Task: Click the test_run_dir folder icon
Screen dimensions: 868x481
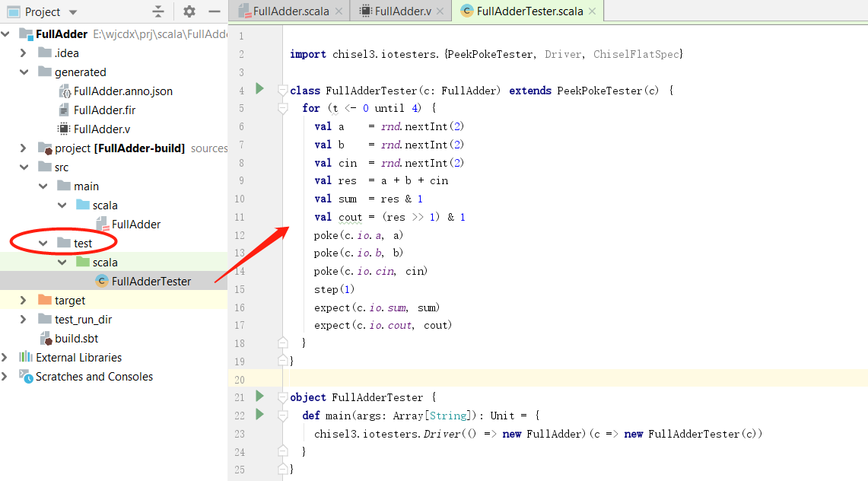Action: click(x=45, y=319)
